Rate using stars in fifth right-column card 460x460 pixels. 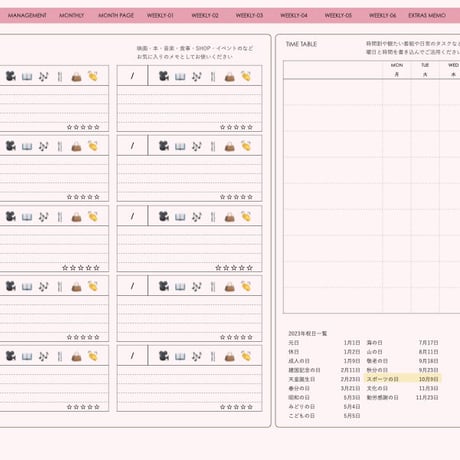[x=236, y=407]
